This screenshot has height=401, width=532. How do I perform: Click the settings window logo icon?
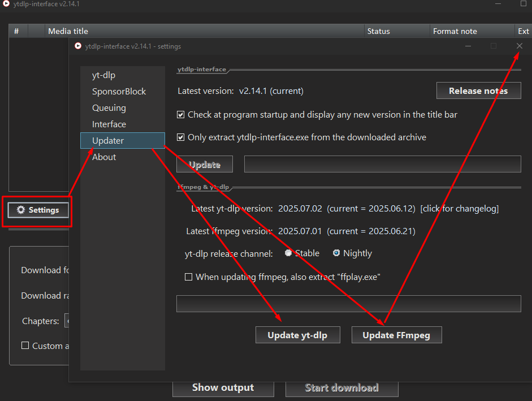[78, 46]
